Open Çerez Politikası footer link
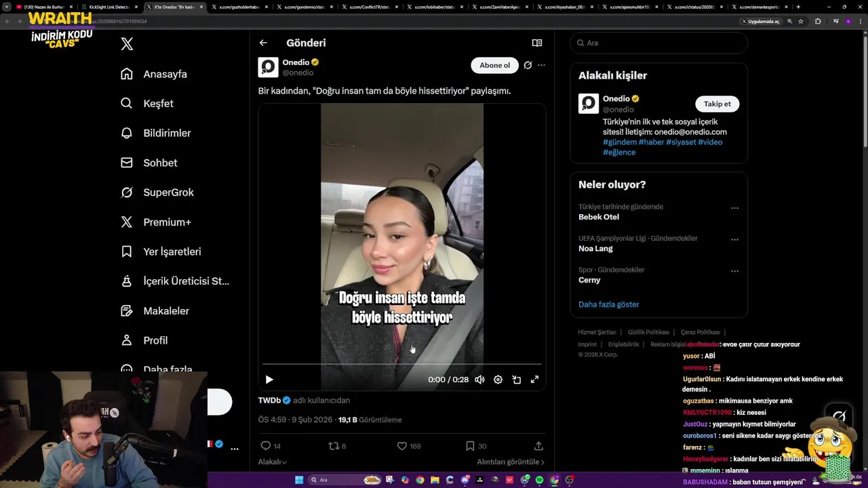Image resolution: width=868 pixels, height=488 pixels. coord(700,332)
